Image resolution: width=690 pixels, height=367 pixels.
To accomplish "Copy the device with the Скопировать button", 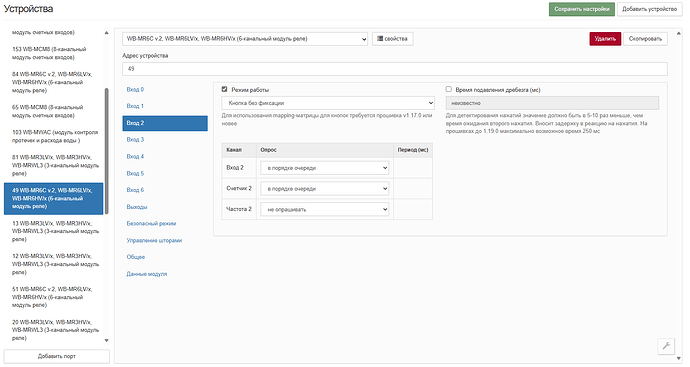I will 645,39.
